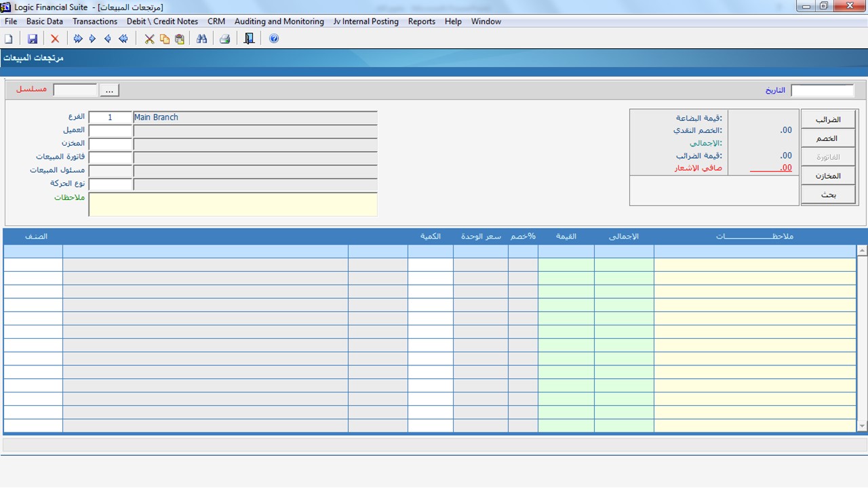The height and width of the screenshot is (488, 868).
Task: Click the single right arrow navigation icon
Action: 93,39
